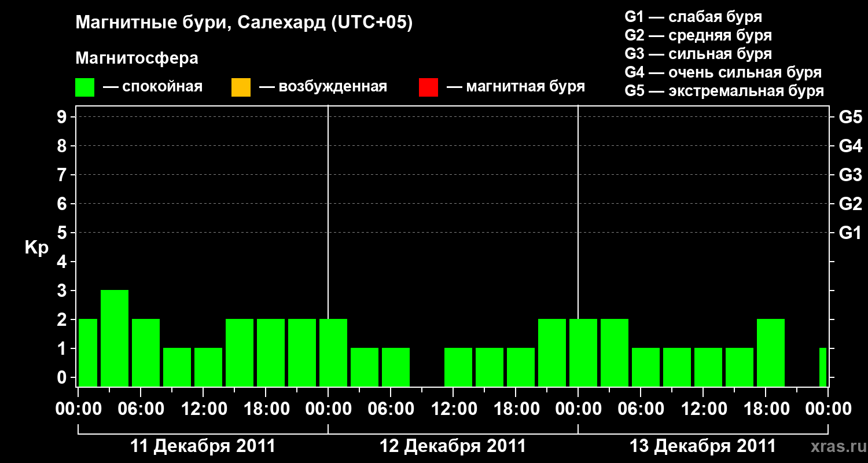Click the G4 axis label beside the Kp 8 gridline

[x=850, y=146]
